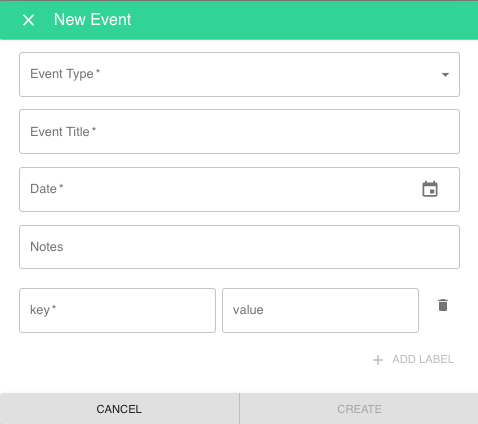478x424 pixels.
Task: Click the value label input box
Action: pos(320,310)
